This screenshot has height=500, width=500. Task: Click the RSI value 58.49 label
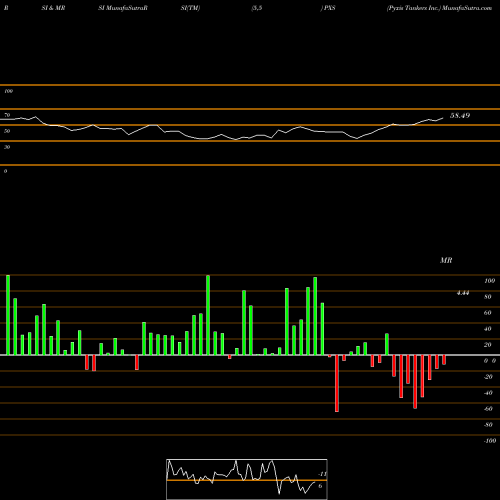(x=460, y=116)
